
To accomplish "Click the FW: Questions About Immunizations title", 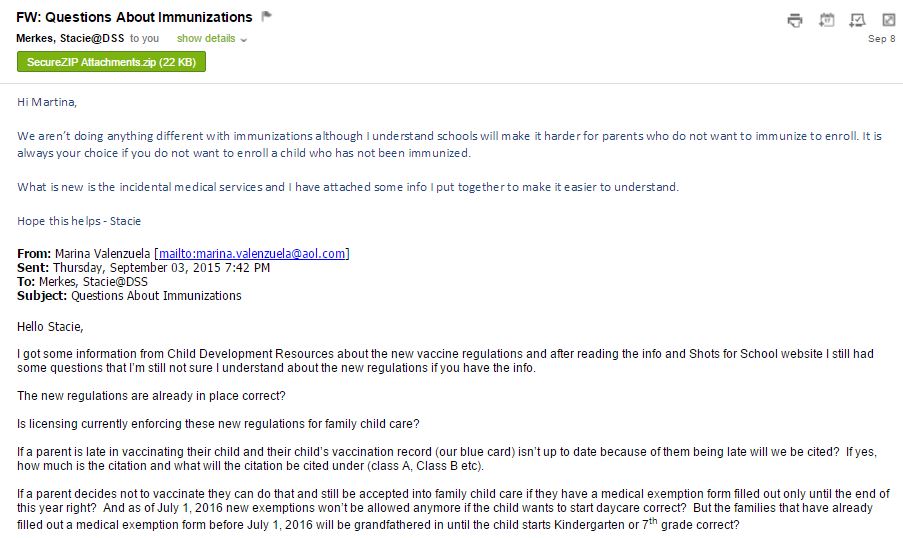I will (134, 17).
